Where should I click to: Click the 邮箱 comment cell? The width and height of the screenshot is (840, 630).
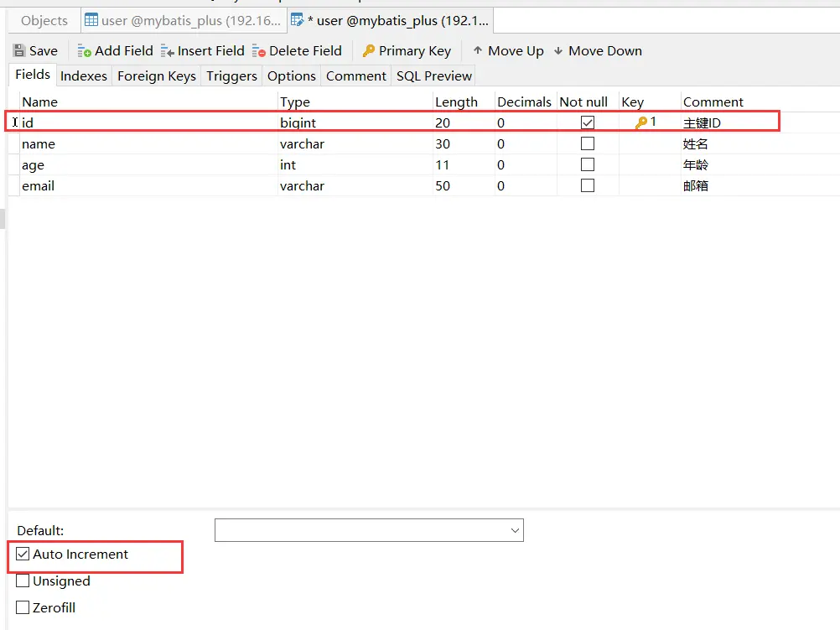point(760,185)
